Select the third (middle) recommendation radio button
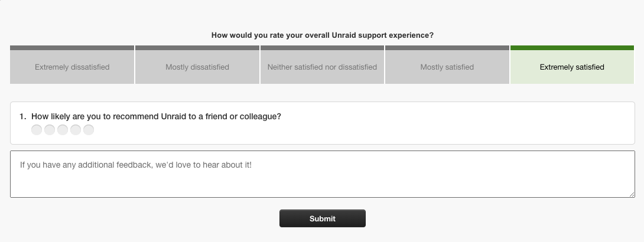 click(63, 130)
